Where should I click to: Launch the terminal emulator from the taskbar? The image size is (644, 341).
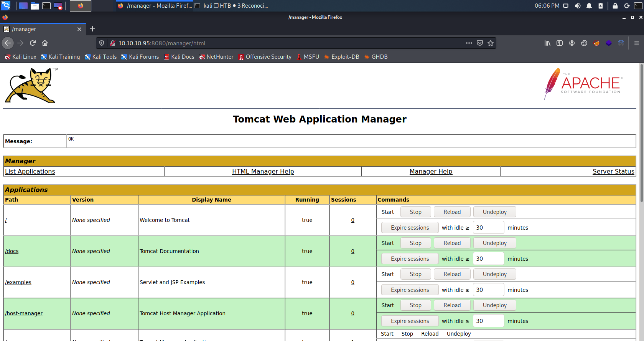pyautogui.click(x=46, y=6)
